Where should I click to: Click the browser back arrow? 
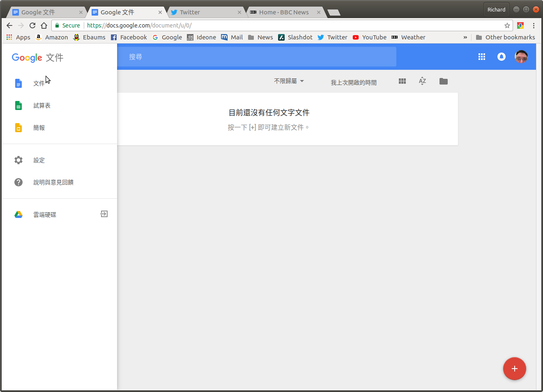click(x=9, y=25)
